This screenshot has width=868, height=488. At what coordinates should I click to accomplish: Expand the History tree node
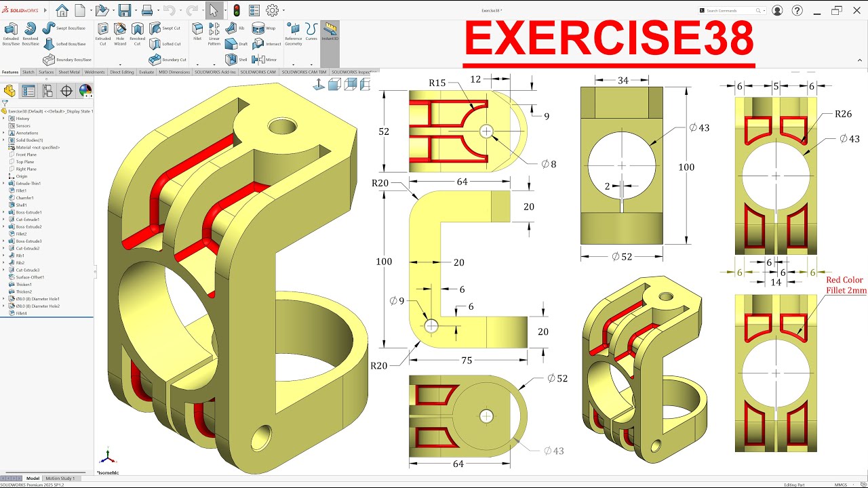coord(3,119)
